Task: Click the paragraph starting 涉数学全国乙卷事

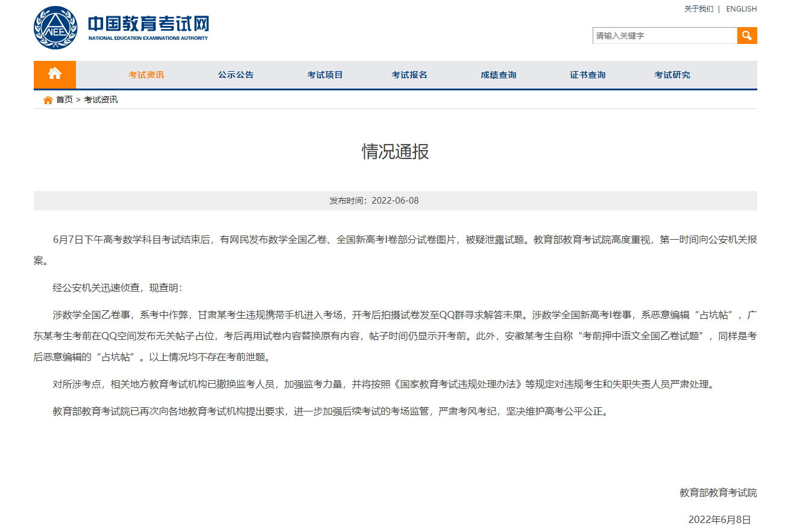Action: [x=396, y=336]
